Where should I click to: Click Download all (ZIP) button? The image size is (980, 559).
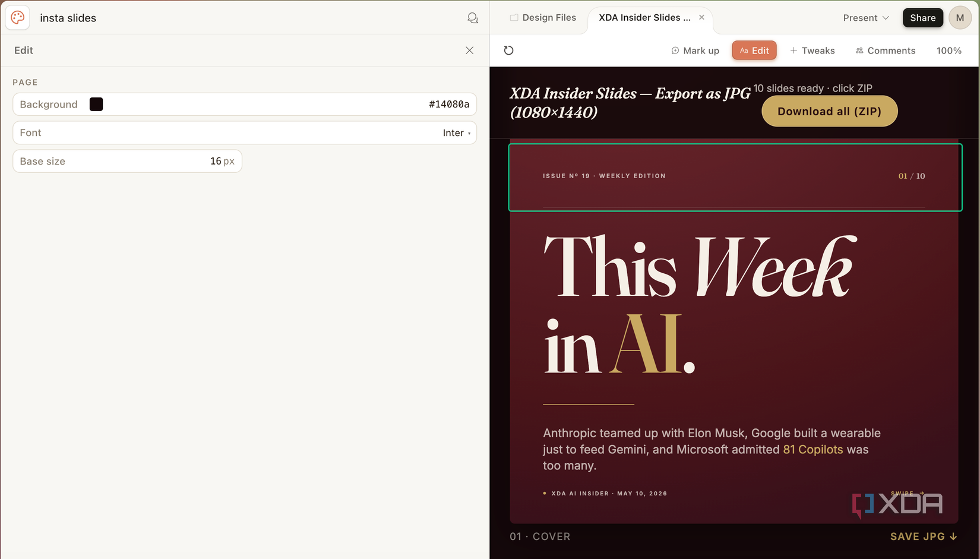click(830, 111)
